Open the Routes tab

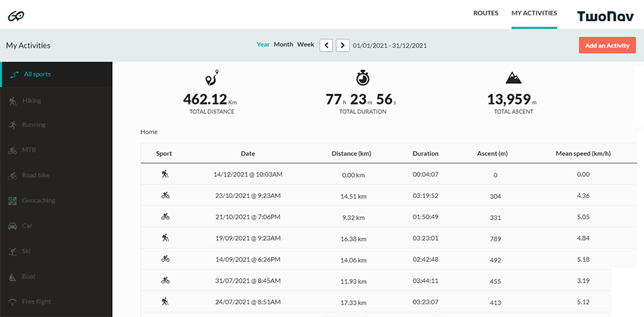(x=486, y=13)
